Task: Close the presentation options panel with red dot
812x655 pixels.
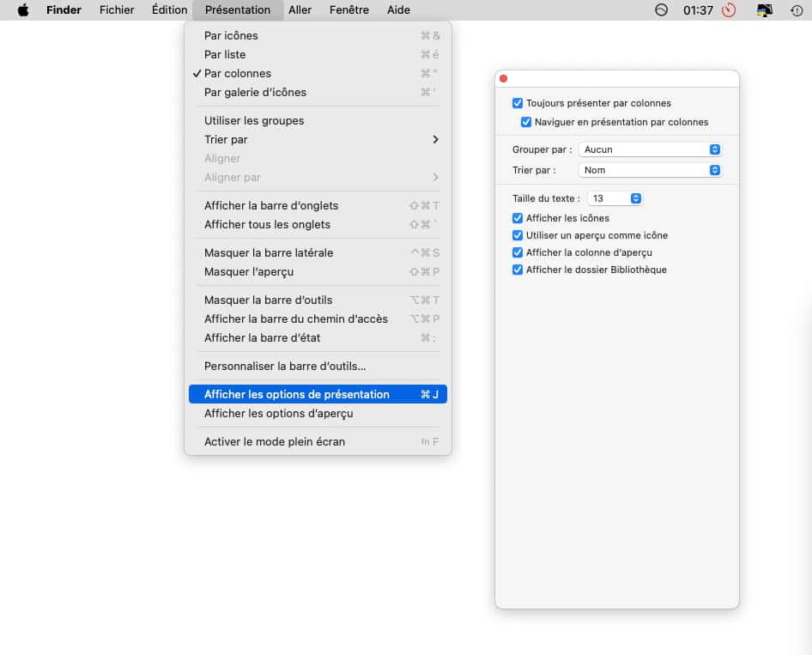Action: click(504, 79)
